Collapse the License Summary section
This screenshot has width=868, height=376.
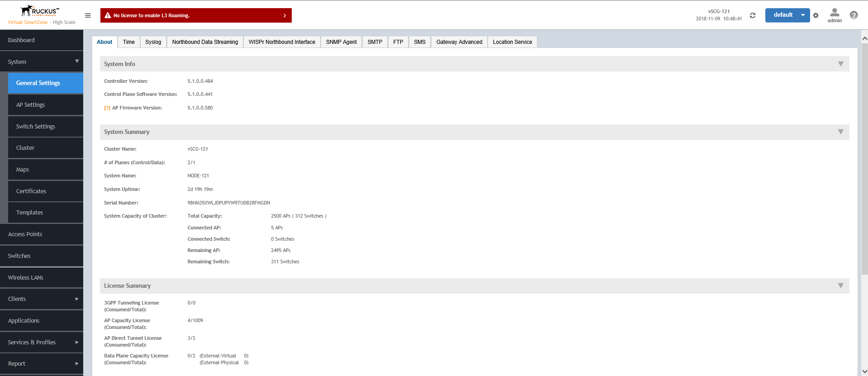coord(840,286)
